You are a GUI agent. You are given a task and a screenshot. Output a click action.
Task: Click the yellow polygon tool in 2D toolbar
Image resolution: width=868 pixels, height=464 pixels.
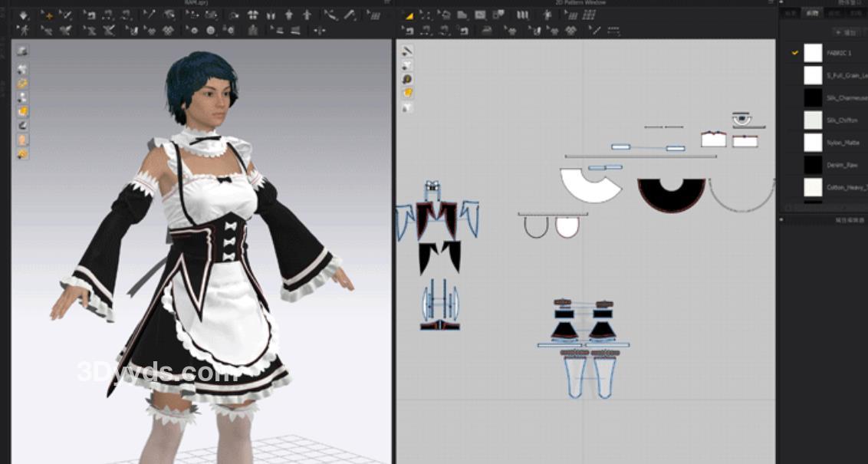tap(409, 15)
